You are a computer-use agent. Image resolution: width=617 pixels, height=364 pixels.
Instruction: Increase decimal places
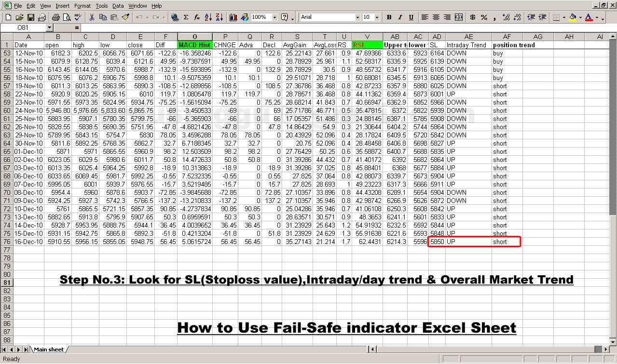[x=506, y=17]
